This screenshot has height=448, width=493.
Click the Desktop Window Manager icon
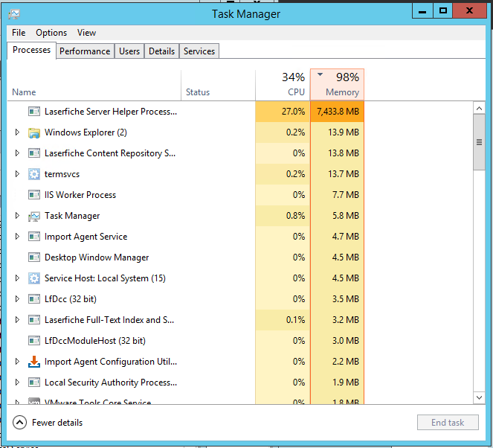[34, 257]
